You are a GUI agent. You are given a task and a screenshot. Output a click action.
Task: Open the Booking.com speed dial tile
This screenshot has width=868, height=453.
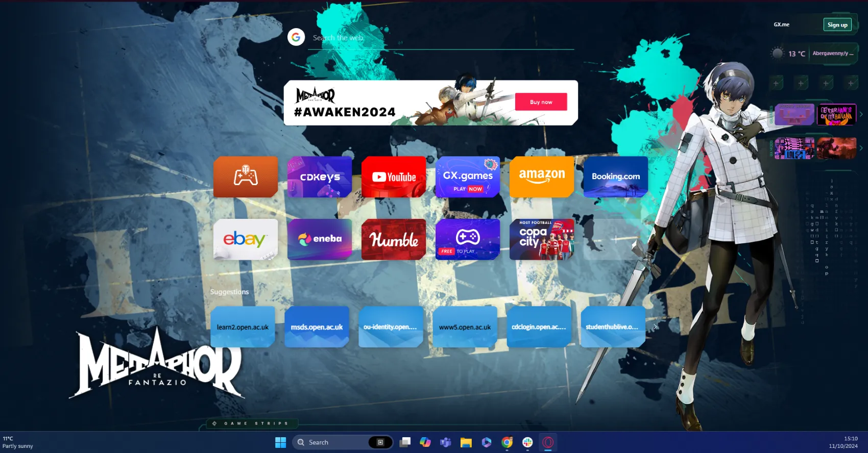click(x=616, y=177)
